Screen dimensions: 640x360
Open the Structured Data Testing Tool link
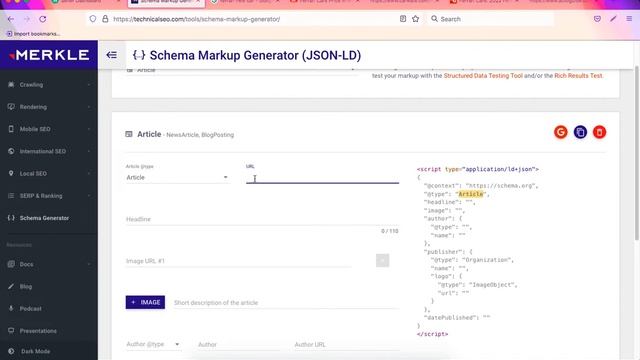coord(483,76)
